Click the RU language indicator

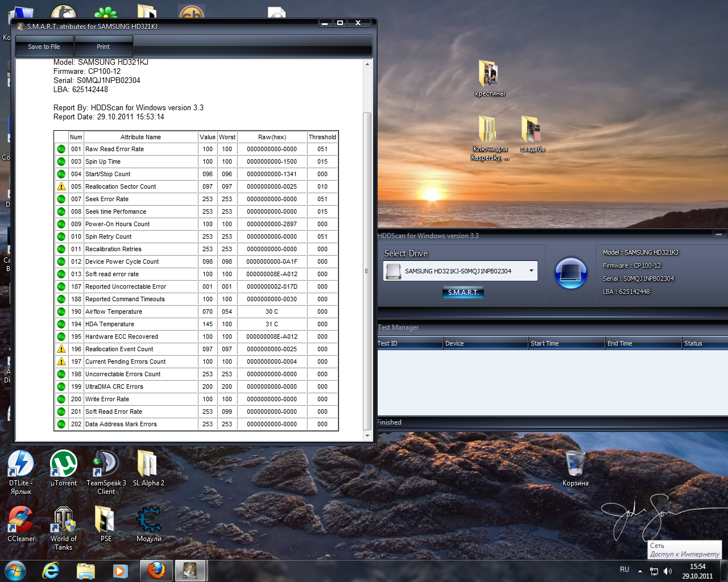point(624,569)
